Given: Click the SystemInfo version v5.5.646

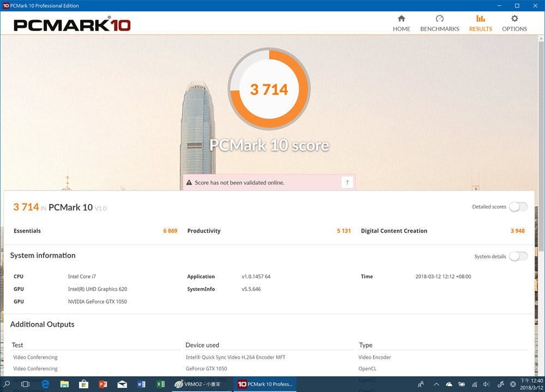Looking at the screenshot, I should tap(251, 289).
